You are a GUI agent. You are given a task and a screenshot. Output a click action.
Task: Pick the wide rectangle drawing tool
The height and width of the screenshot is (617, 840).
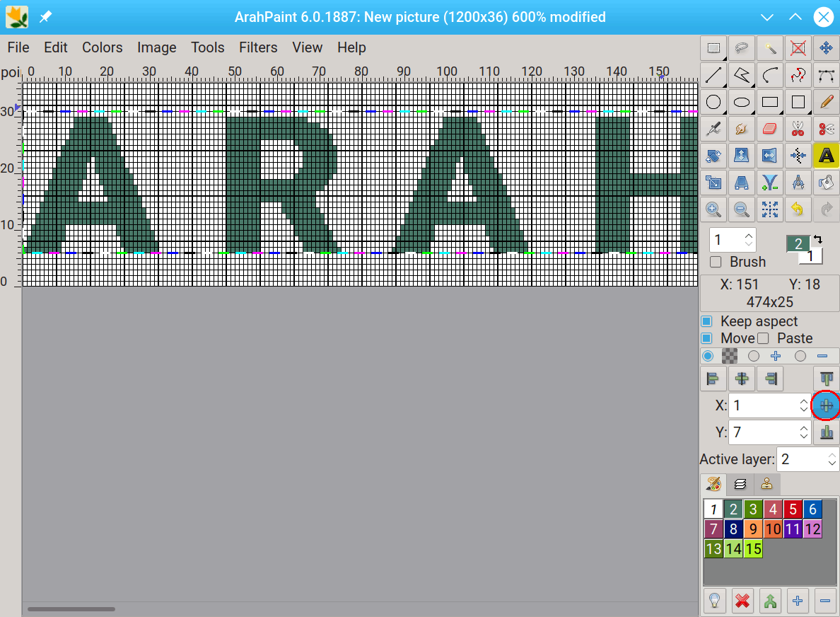(770, 102)
